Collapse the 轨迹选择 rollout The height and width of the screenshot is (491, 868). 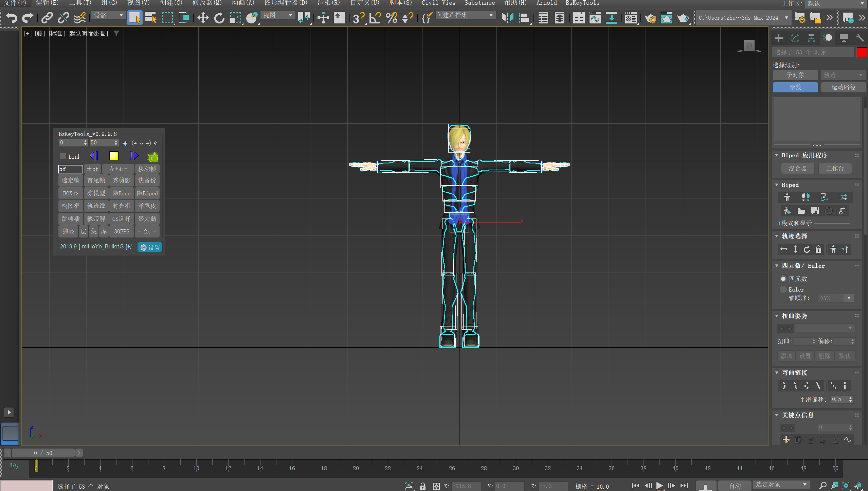tap(777, 236)
